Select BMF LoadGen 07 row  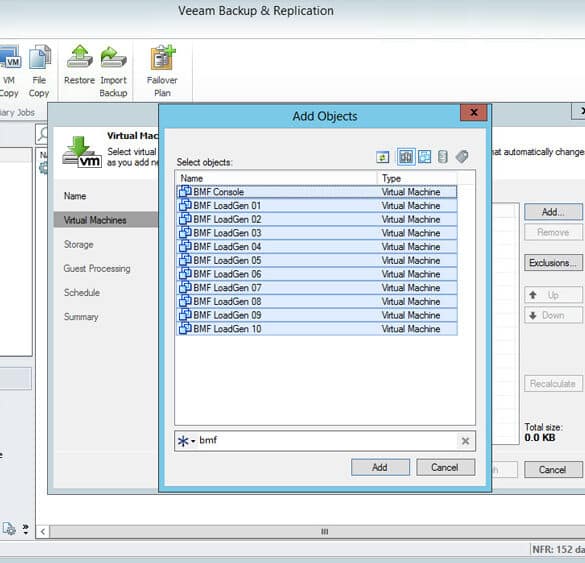(x=317, y=288)
